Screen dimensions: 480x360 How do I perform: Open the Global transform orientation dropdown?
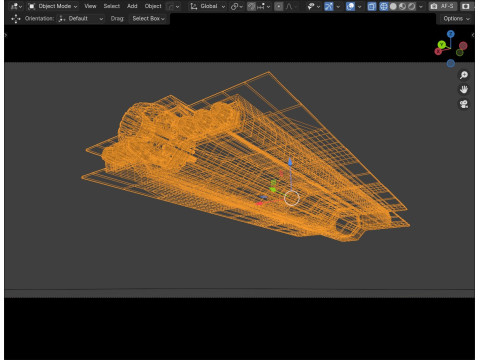(207, 6)
